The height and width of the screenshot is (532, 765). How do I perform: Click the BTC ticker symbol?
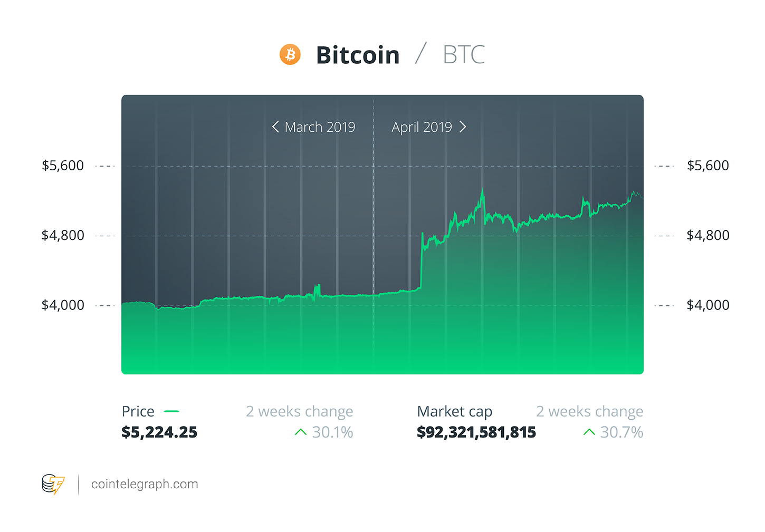point(464,55)
